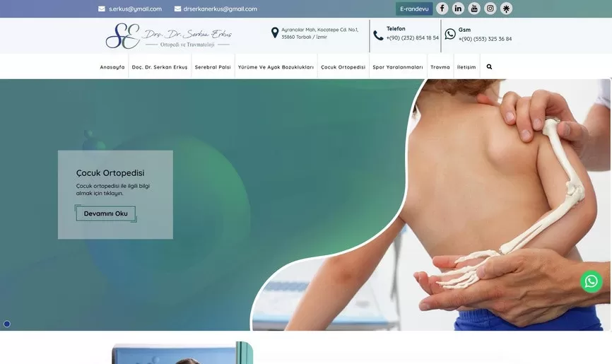
Task: Click the WhatsApp icon beside Gsm number
Action: point(450,34)
